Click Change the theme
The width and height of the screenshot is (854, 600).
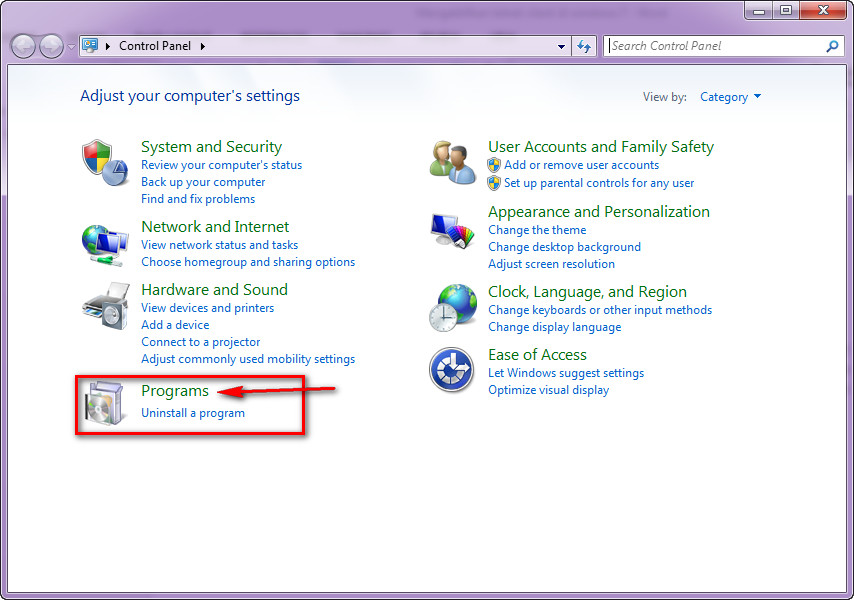pos(537,230)
